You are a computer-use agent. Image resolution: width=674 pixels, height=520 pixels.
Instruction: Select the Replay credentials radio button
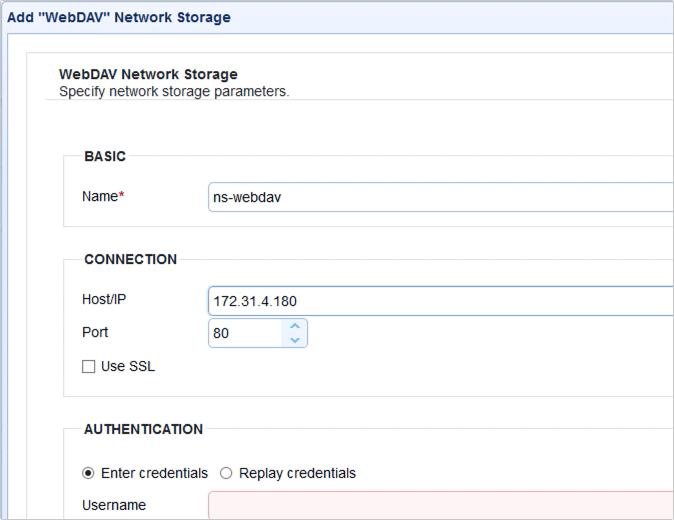coord(226,473)
